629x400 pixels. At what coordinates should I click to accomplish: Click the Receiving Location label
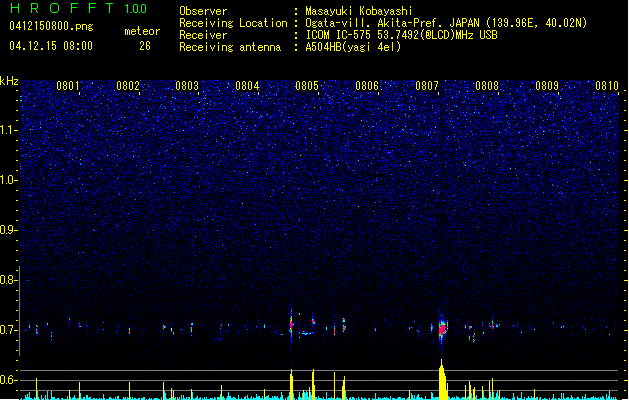233,23
